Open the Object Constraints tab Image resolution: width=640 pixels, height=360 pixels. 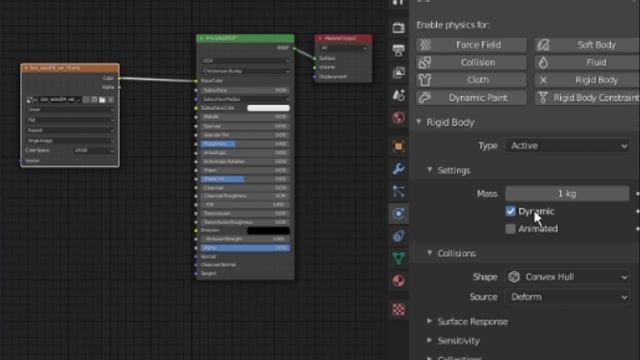pyautogui.click(x=398, y=236)
